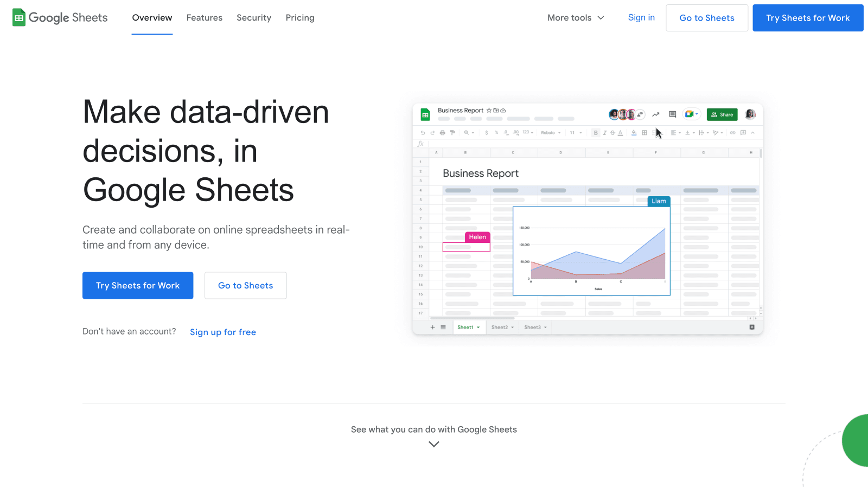
Task: Click the insert comment icon in the toolbar
Action: point(743,132)
